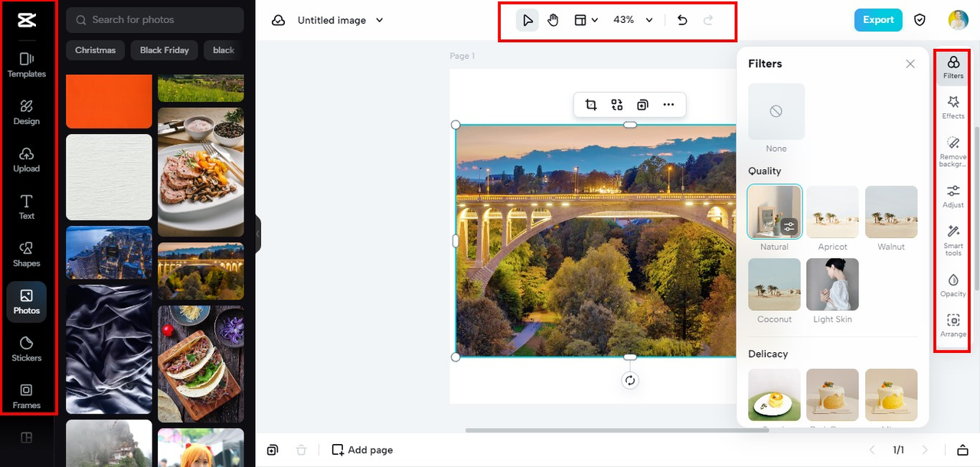Screen dimensions: 980x467
Task: Open the Effects tool
Action: point(953,107)
